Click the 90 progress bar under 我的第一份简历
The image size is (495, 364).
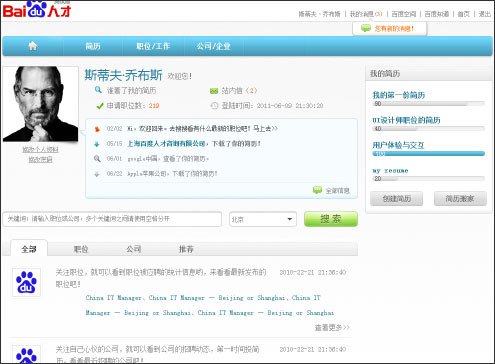(429, 104)
